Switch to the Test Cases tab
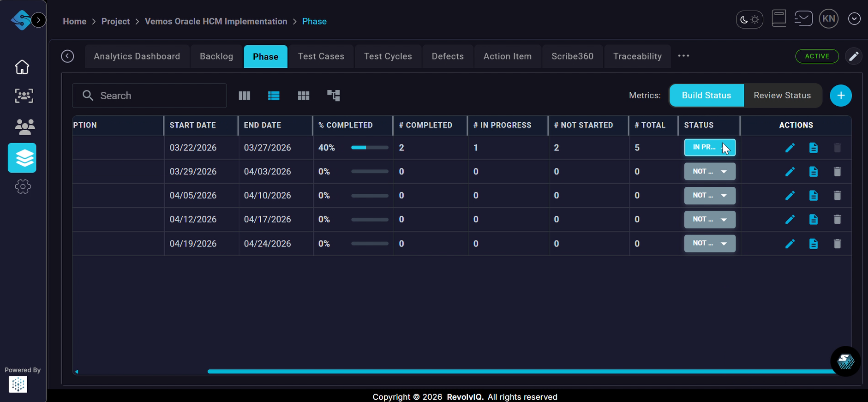868x402 pixels. click(x=321, y=56)
